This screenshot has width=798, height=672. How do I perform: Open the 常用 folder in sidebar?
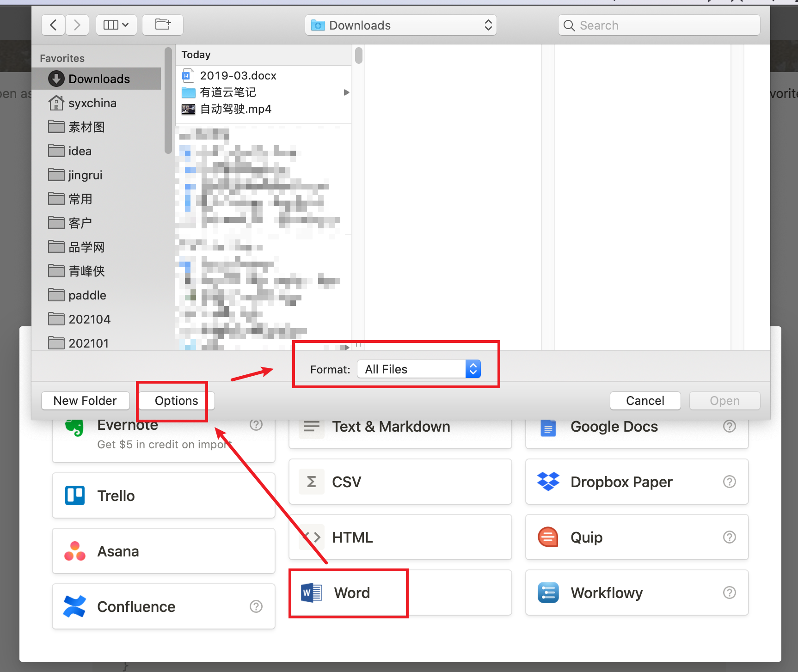(97, 199)
